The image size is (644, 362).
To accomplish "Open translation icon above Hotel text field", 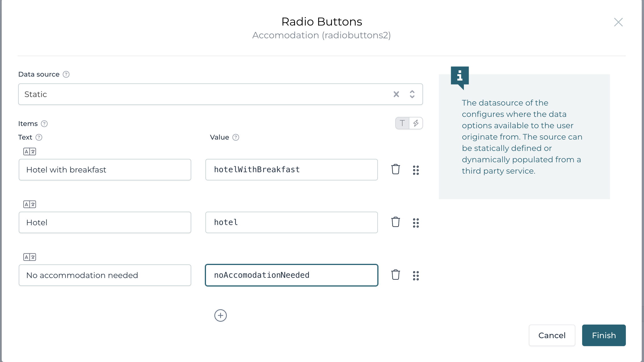I will [x=30, y=204].
